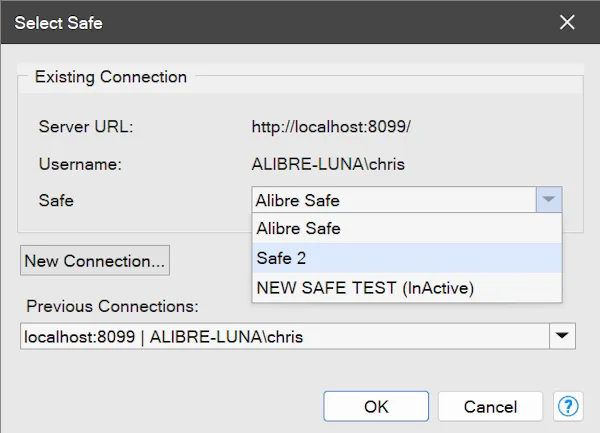Collapse the Safe dropdown arrow
600x433 pixels.
(549, 200)
